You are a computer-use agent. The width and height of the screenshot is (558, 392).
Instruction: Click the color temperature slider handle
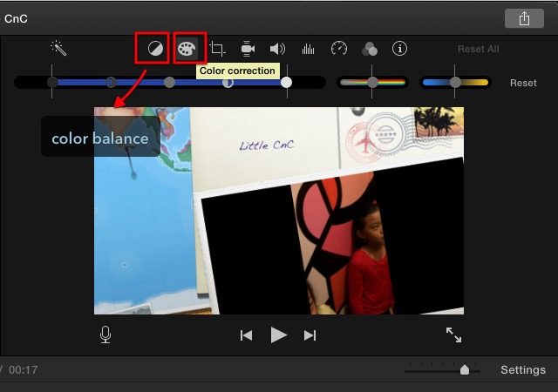click(x=455, y=82)
